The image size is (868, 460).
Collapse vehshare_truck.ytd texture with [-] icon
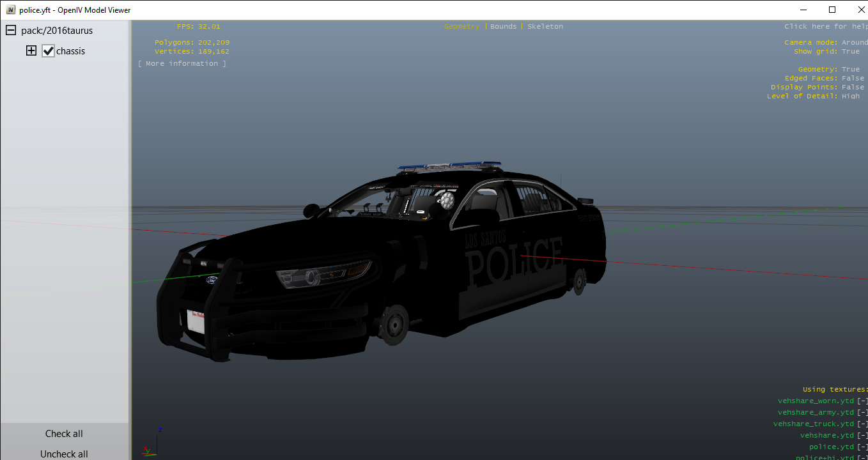(x=862, y=424)
